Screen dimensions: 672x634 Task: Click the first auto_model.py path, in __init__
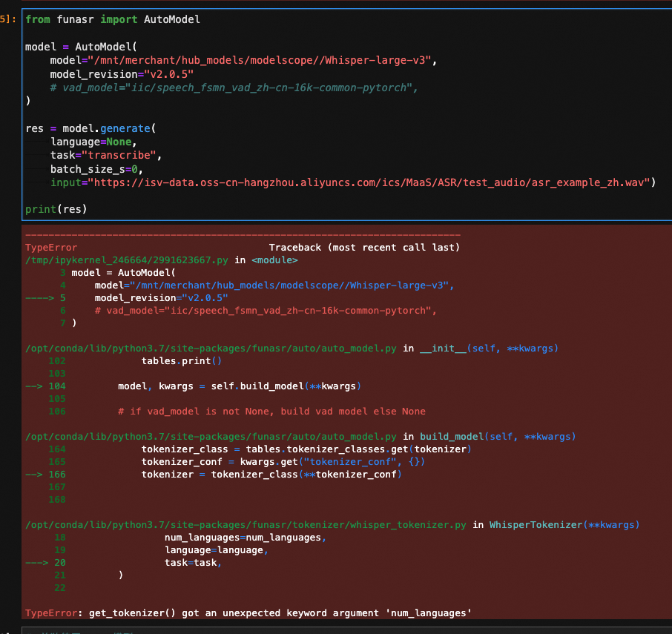(x=211, y=349)
